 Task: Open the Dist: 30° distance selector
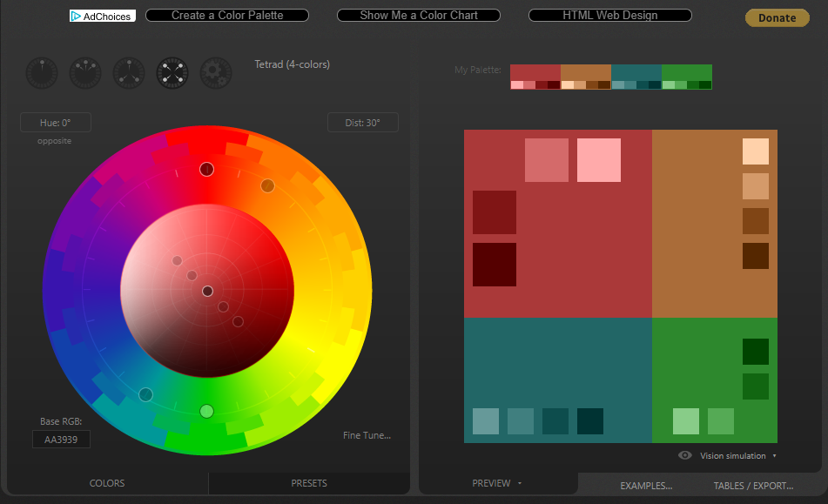(362, 123)
